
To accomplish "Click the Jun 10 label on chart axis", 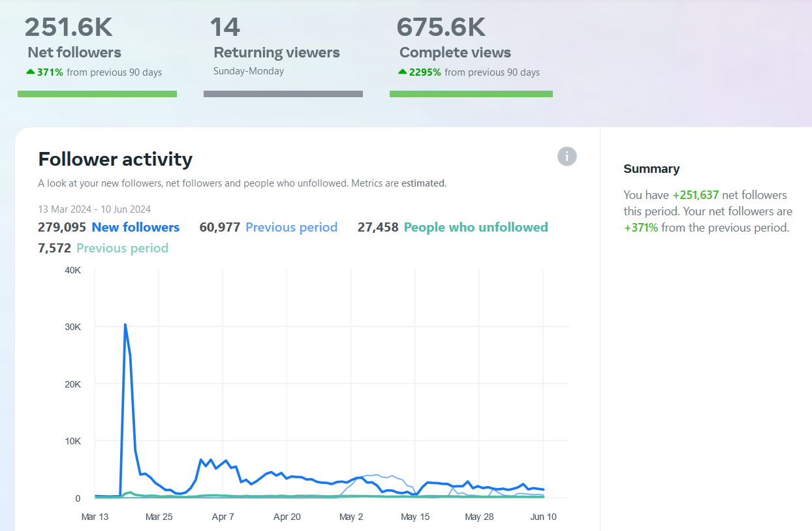I will (x=543, y=517).
